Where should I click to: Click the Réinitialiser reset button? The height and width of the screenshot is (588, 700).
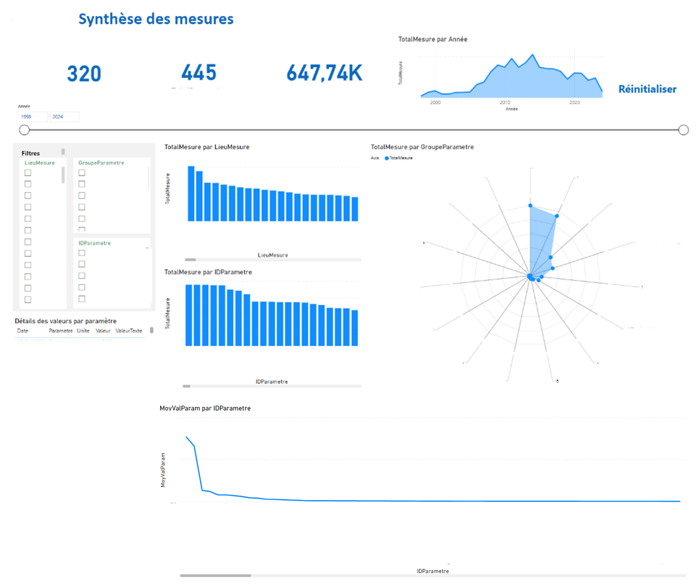point(647,89)
